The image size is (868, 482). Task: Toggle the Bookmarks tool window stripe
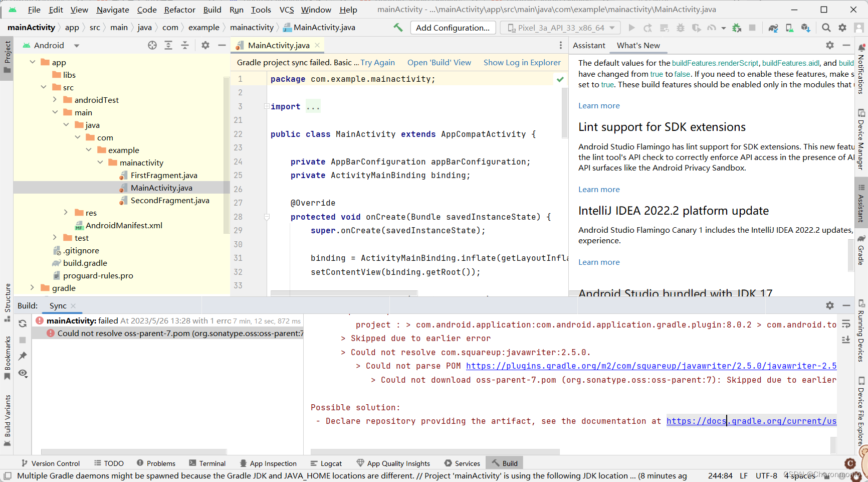click(7, 358)
